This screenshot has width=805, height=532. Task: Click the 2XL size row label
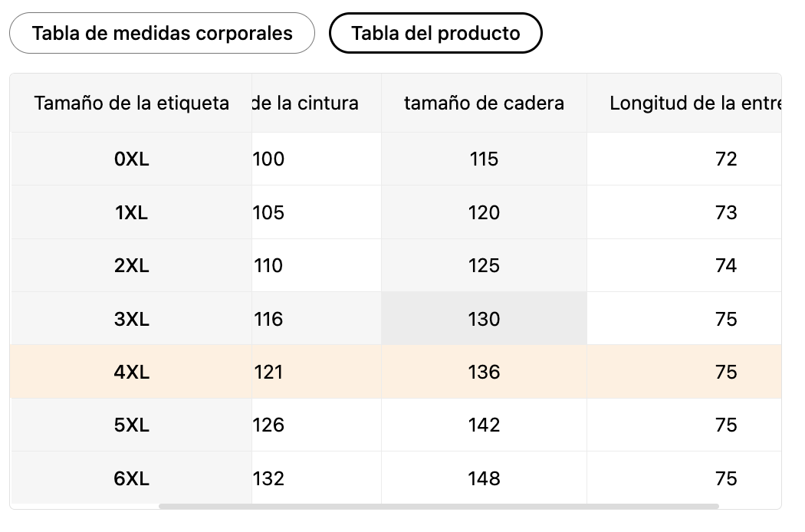pos(131,265)
